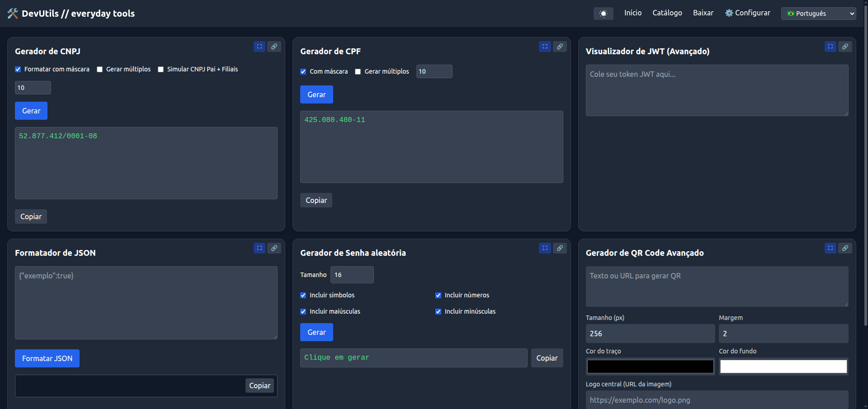Click the link icon on QR Code Avançado
The width and height of the screenshot is (868, 409).
[845, 248]
